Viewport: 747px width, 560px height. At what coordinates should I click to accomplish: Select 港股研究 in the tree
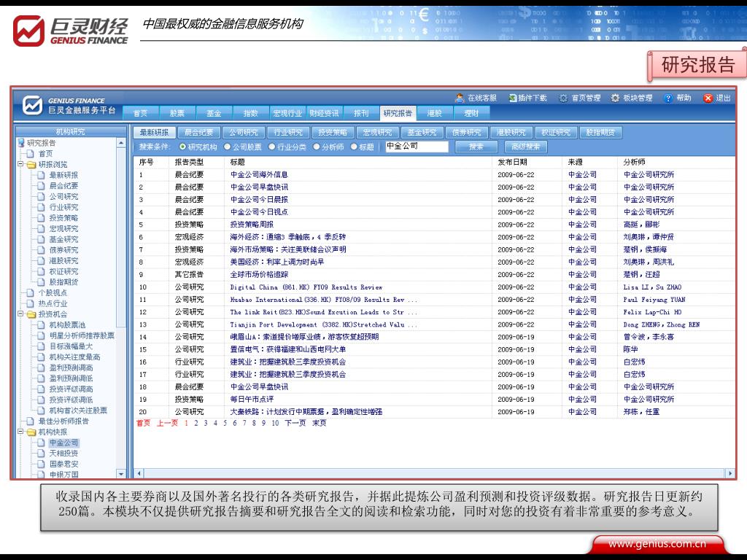[x=64, y=261]
